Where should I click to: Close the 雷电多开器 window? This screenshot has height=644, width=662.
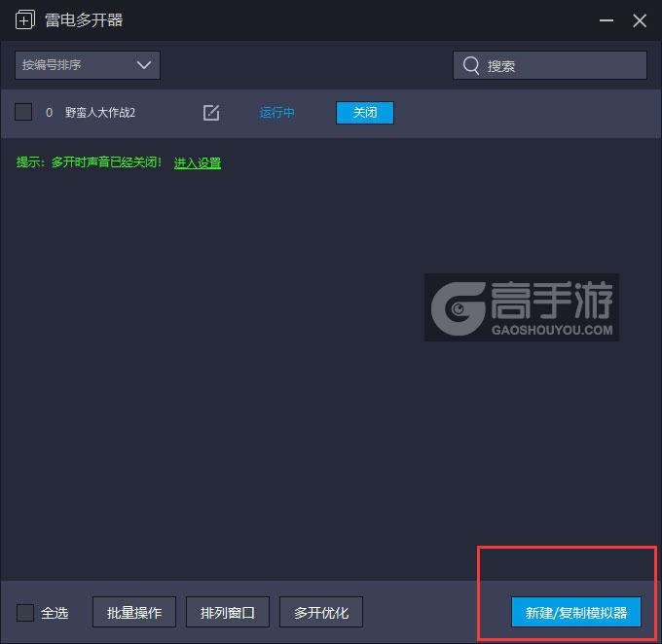pyautogui.click(x=640, y=20)
